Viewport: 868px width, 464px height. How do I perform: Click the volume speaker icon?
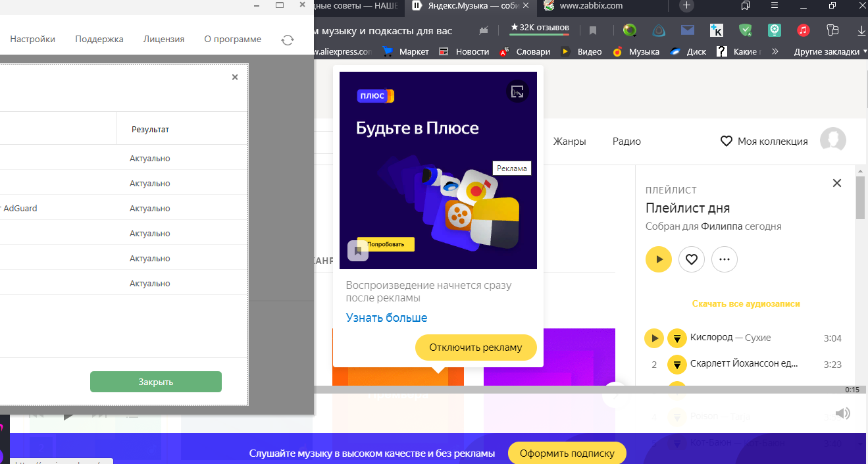(843, 413)
